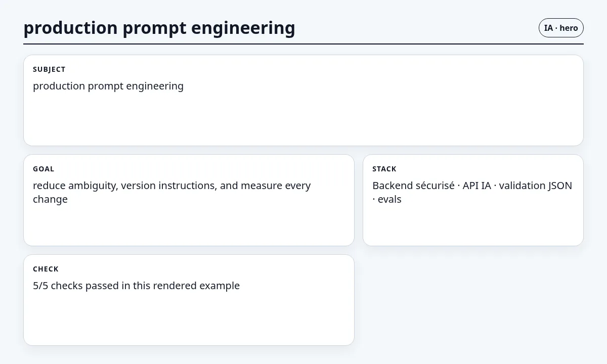Click the subject text production prompt engineering
Viewport: 607px width, 364px height.
[x=108, y=86]
